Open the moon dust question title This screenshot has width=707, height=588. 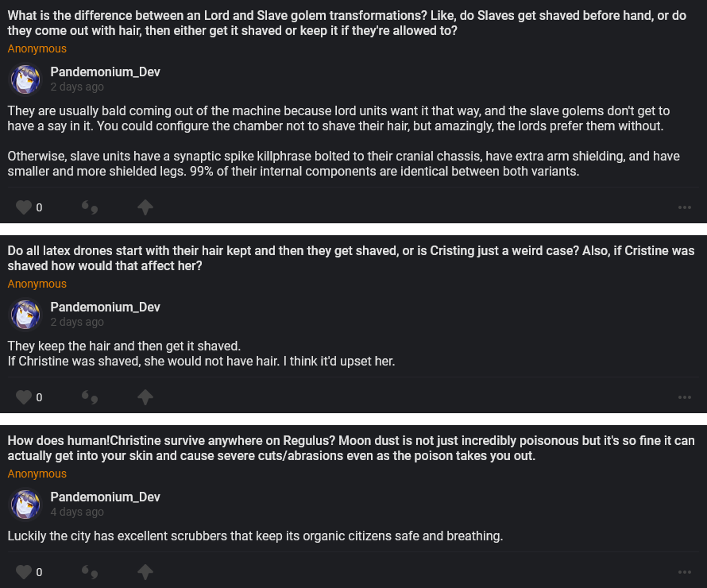[350, 448]
